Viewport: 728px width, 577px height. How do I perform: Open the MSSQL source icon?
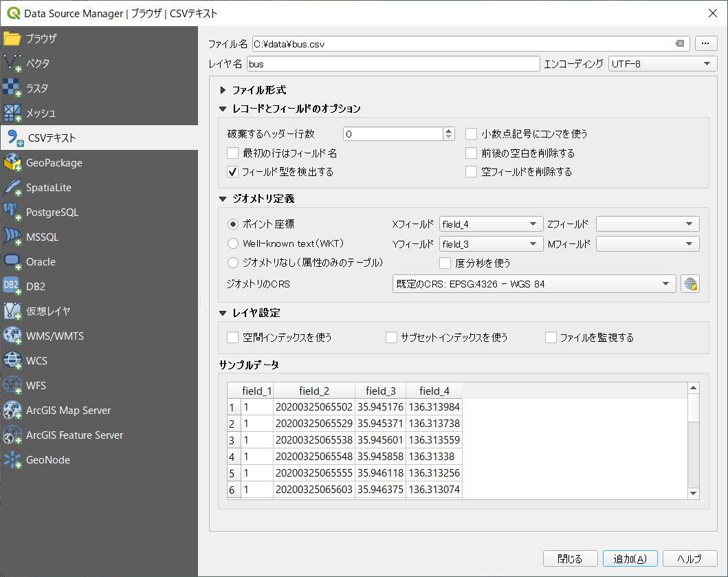tap(12, 237)
